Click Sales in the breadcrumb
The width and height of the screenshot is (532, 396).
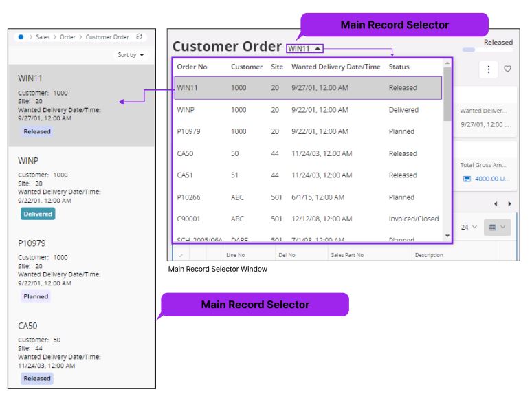(x=44, y=37)
